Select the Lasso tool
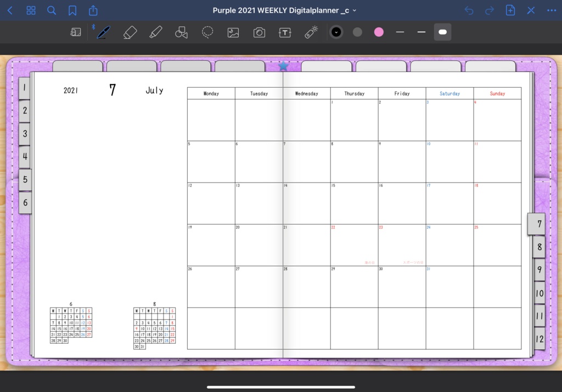562x392 pixels. tap(207, 32)
